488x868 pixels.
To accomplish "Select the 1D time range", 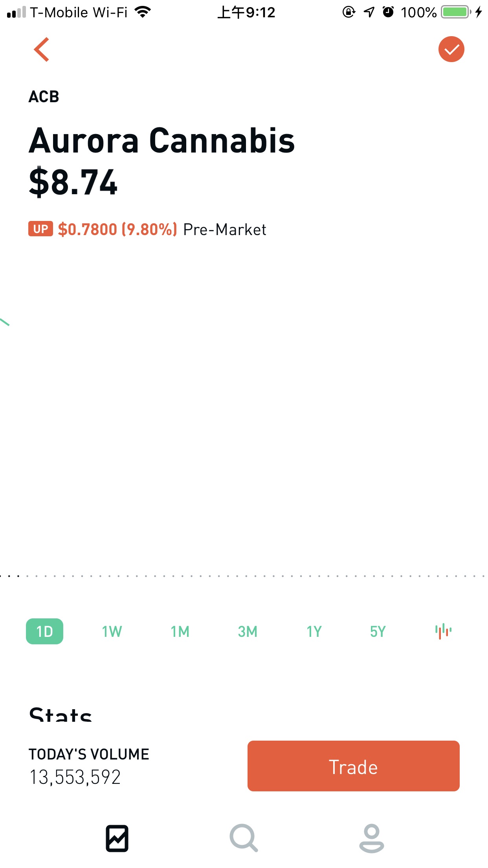I will click(44, 631).
